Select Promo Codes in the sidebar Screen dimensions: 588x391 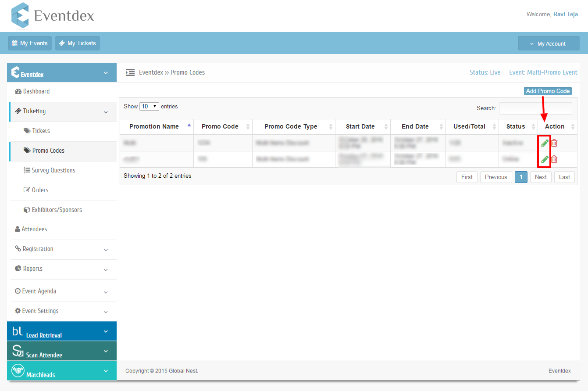point(63,151)
